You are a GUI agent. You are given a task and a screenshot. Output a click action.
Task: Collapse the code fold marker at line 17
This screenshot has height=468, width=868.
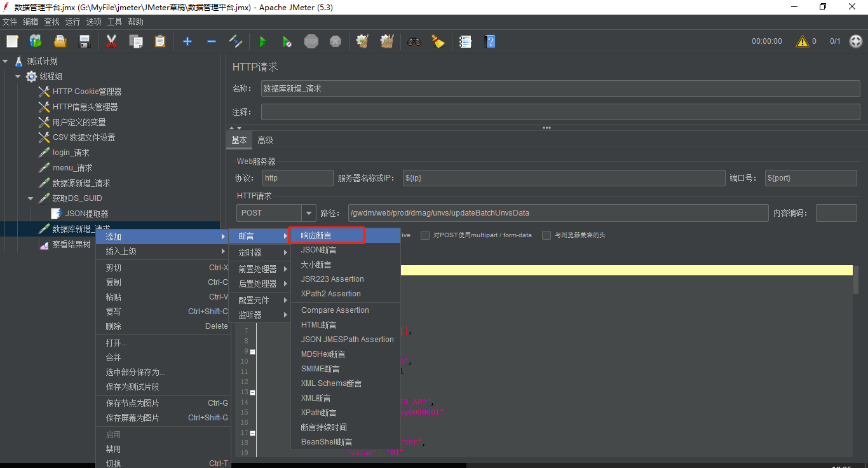[253, 433]
